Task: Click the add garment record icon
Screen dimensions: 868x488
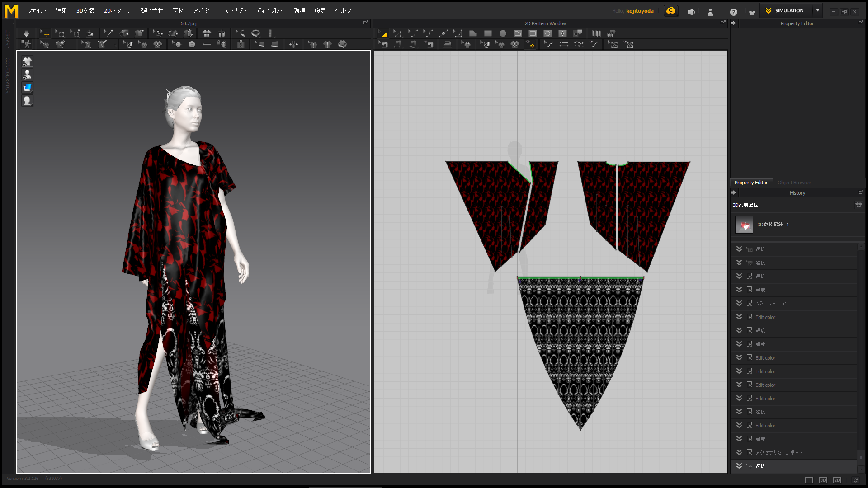Action: [x=859, y=205]
